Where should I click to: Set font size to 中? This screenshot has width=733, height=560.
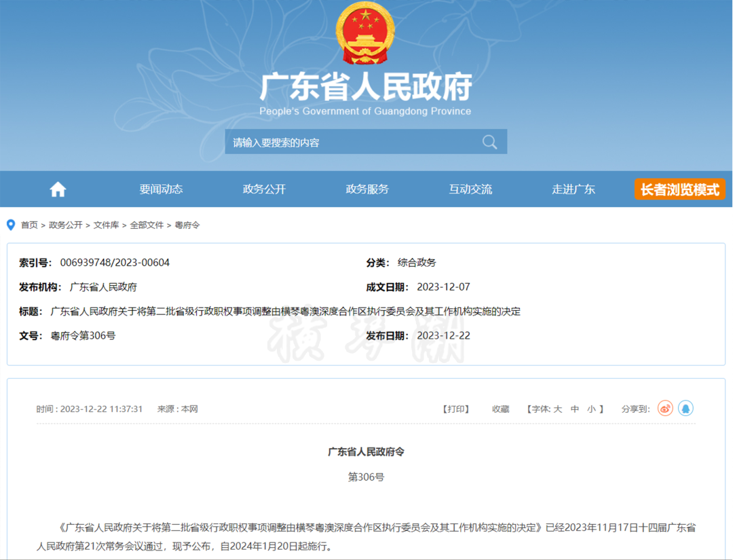point(574,409)
